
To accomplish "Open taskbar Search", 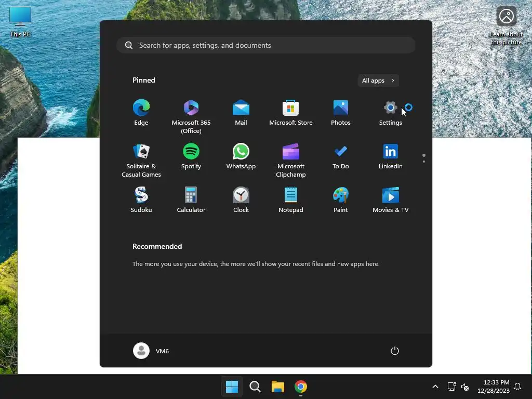I will pos(255,387).
